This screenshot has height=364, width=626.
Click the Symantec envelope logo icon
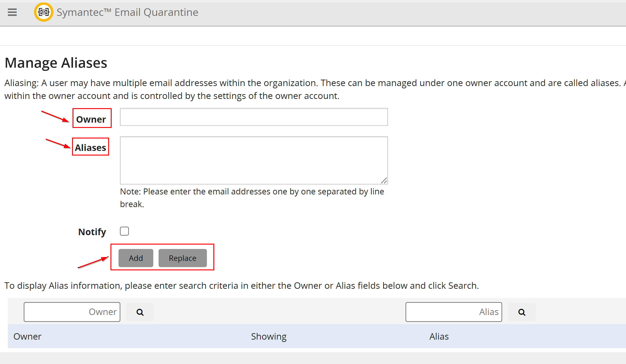(43, 12)
